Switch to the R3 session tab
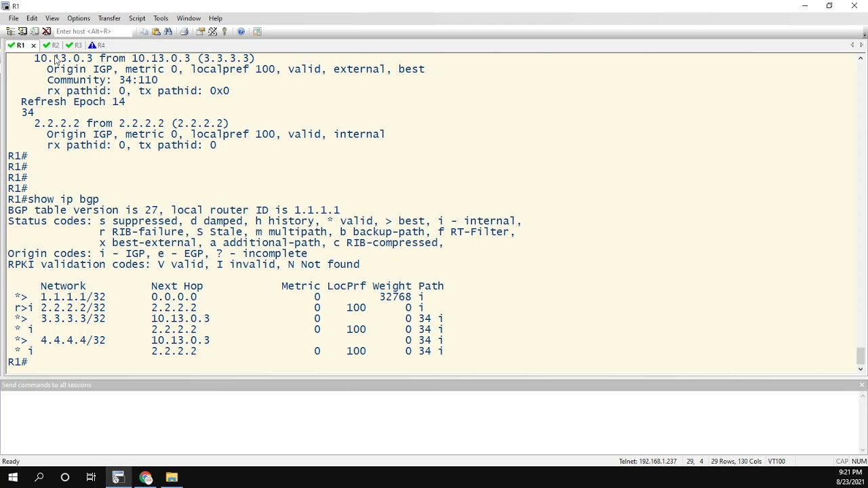 (x=74, y=45)
